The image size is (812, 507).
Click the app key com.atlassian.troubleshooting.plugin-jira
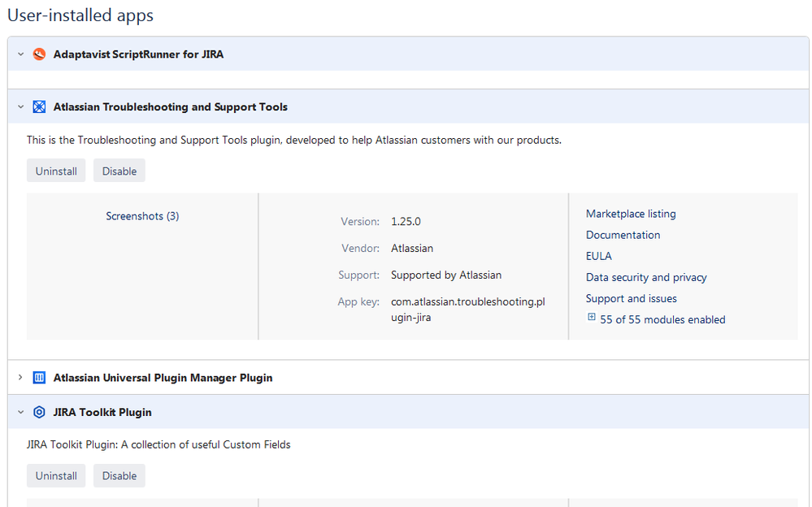[x=468, y=310]
